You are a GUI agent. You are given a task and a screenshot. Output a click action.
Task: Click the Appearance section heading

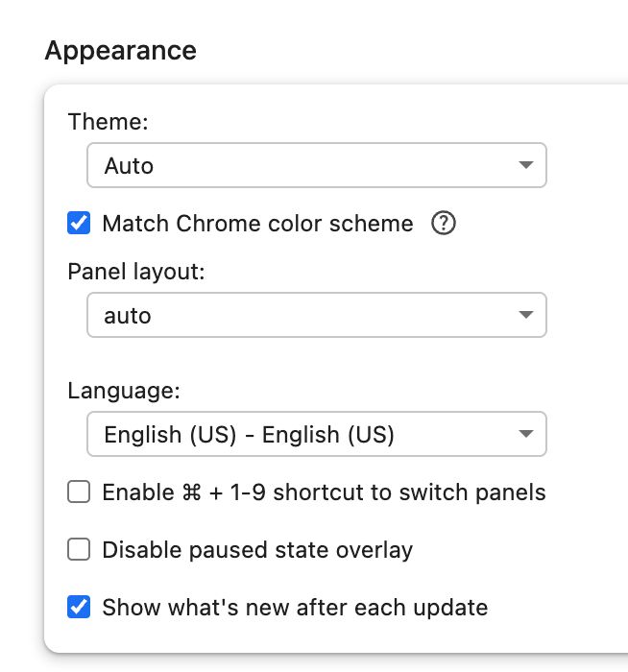click(121, 50)
